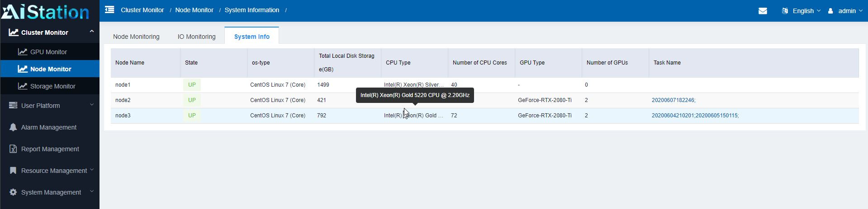Open the mail envelope notifications icon
The width and height of the screenshot is (868, 209).
click(x=763, y=11)
